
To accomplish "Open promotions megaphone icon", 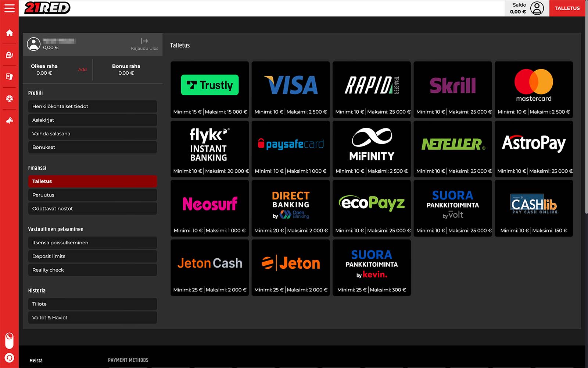I will point(9,120).
